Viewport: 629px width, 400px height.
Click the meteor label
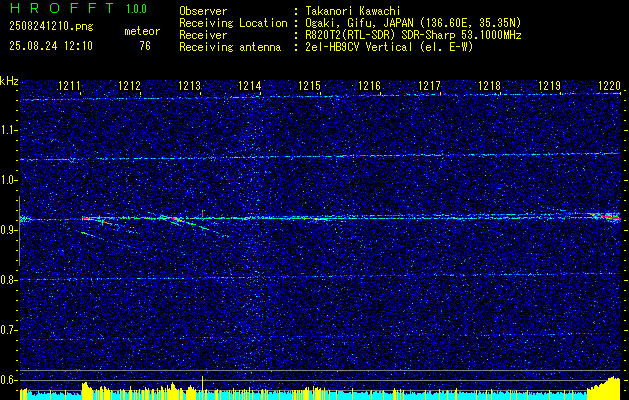142,31
